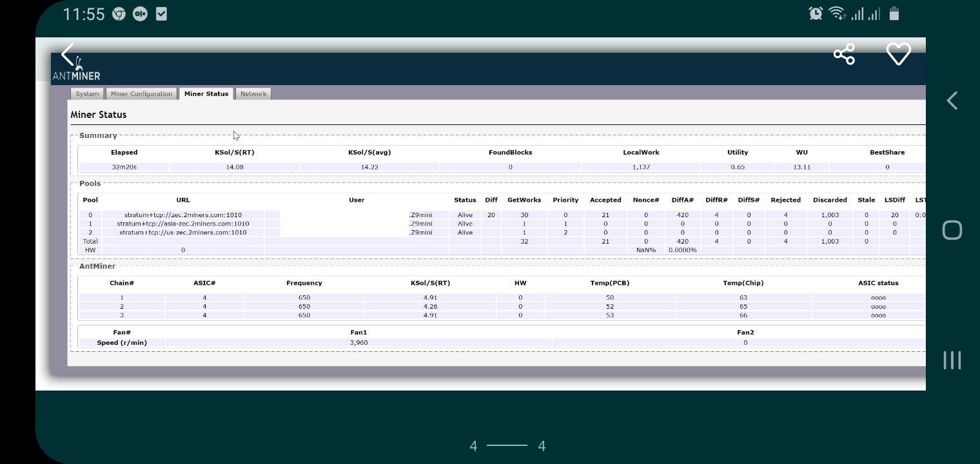This screenshot has height=464, width=980.
Task: Click the Summary section label
Action: point(98,135)
